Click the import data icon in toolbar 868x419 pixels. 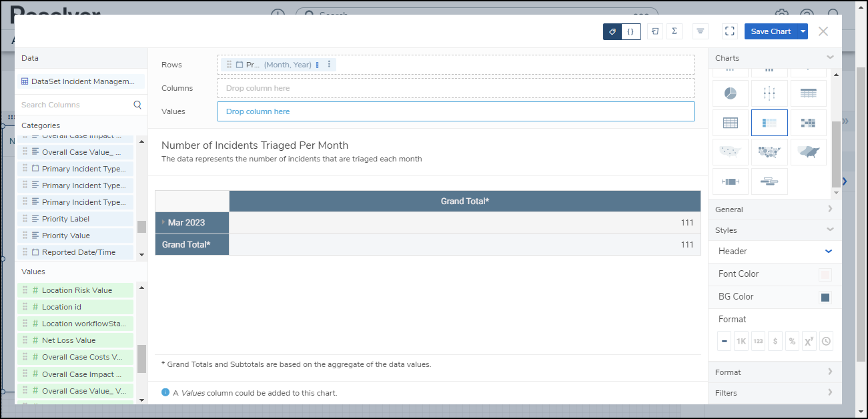(655, 31)
